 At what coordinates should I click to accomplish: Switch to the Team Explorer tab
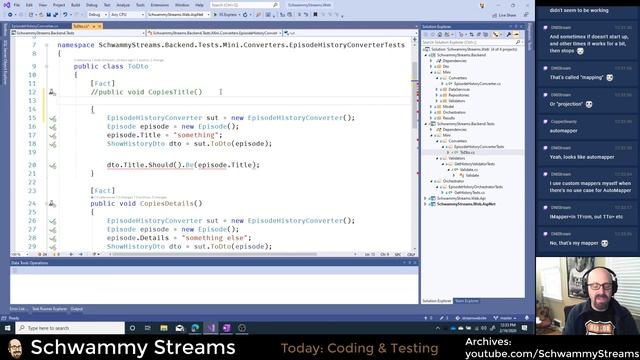coord(467,301)
